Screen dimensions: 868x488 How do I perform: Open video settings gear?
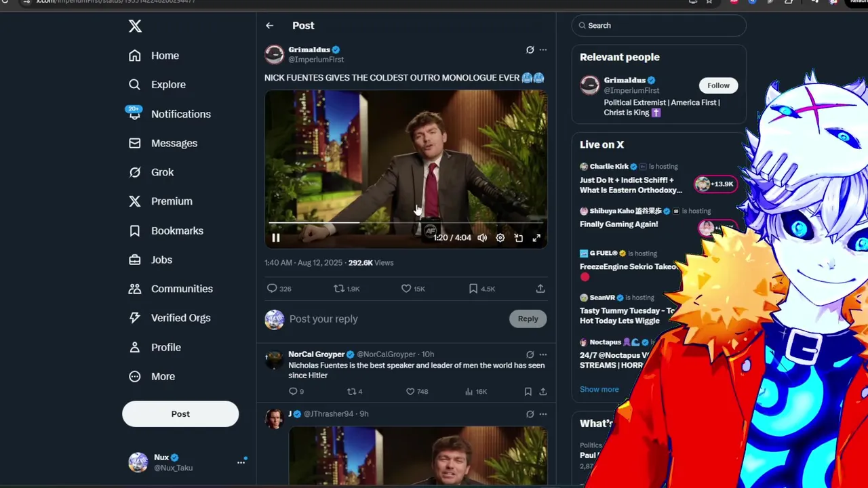[500, 238]
